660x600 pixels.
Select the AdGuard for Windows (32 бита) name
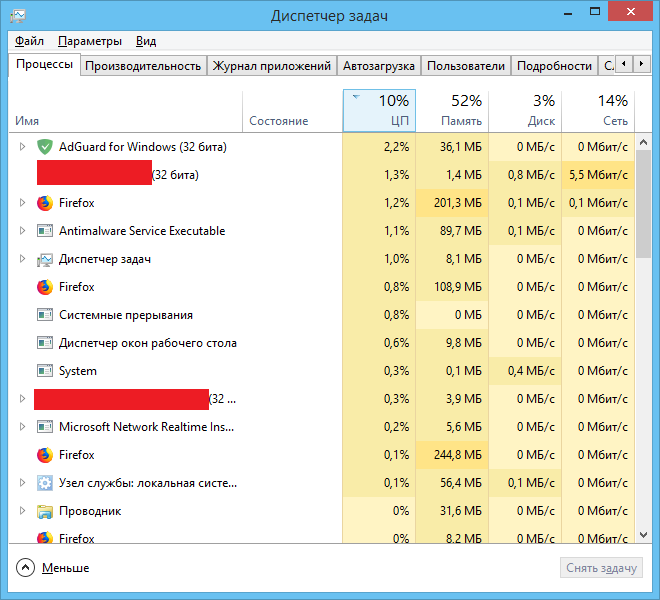click(143, 147)
